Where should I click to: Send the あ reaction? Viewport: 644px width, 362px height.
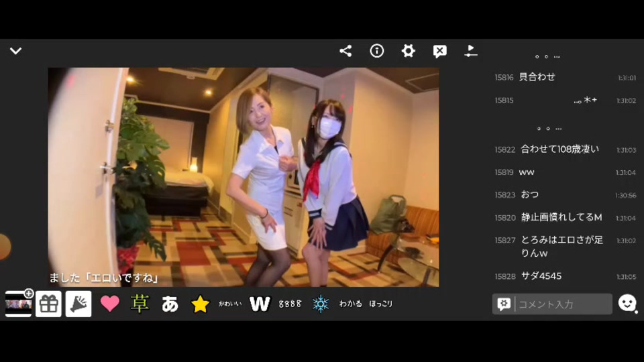[170, 304]
